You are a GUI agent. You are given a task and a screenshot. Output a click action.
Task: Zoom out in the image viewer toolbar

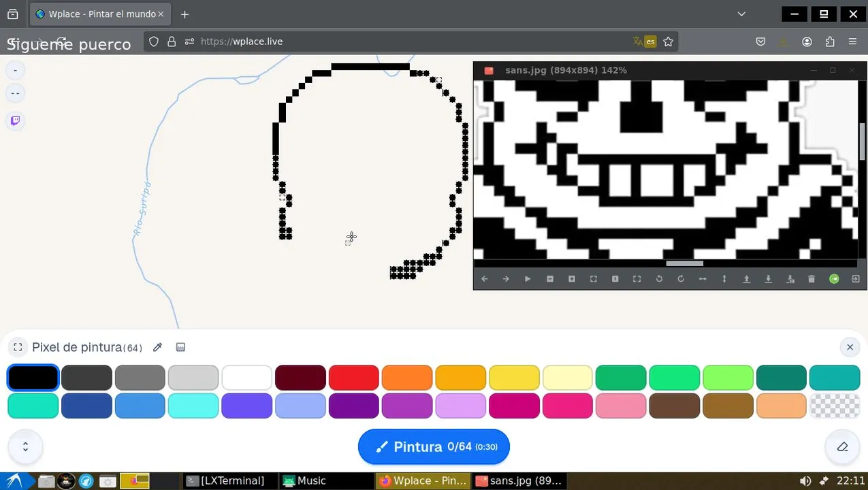[x=550, y=279]
